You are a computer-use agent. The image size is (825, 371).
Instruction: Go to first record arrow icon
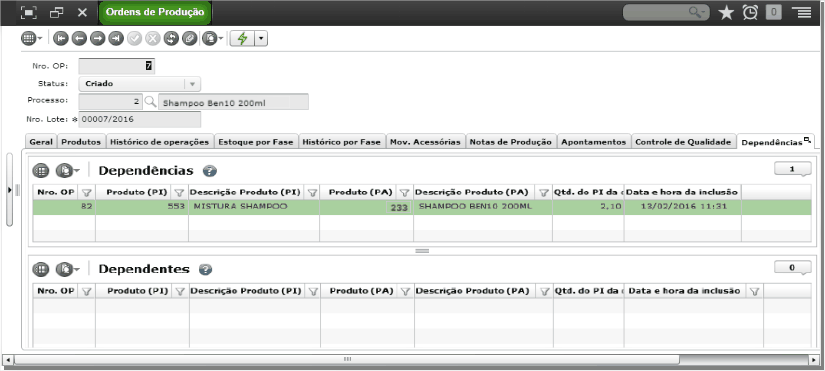click(61, 38)
